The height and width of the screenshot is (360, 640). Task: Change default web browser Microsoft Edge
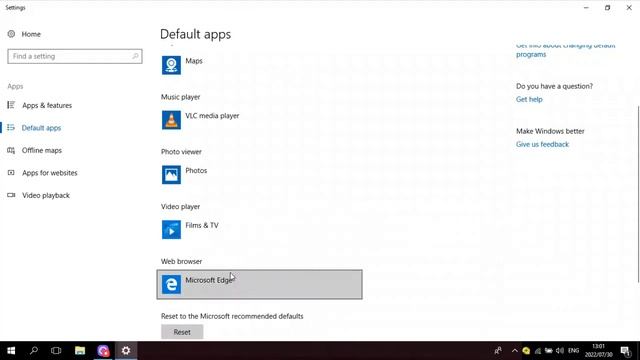(x=260, y=284)
